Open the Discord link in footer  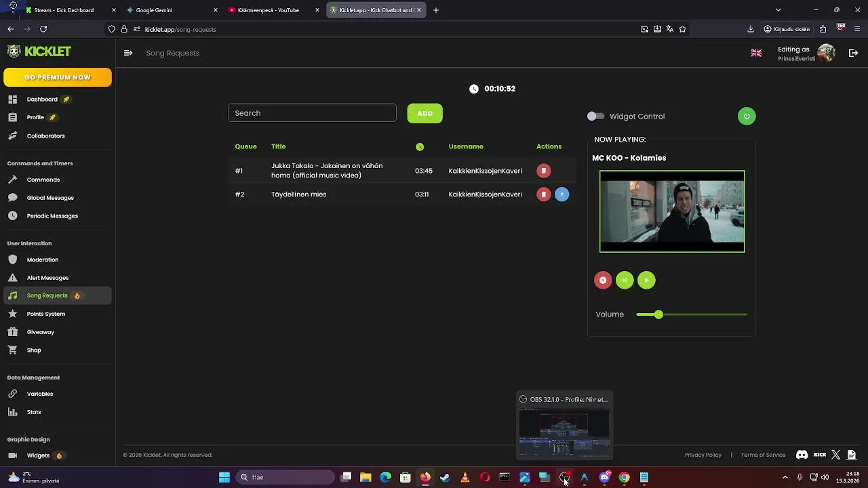pos(802,455)
